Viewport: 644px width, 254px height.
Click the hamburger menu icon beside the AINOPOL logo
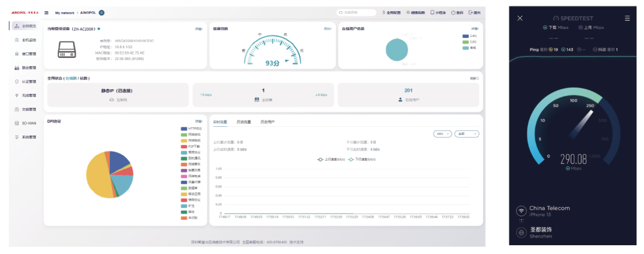pos(46,13)
